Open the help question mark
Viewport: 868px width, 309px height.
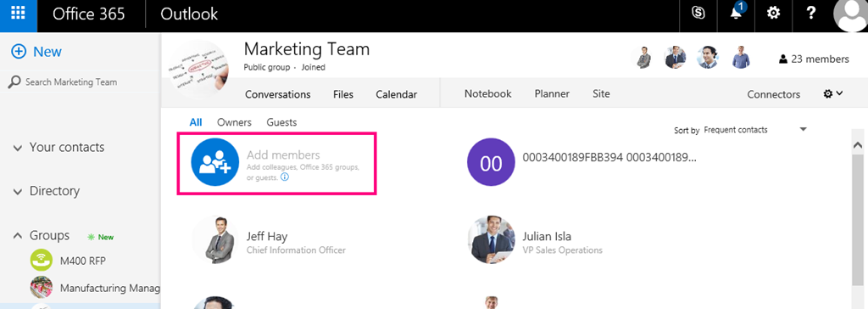811,14
